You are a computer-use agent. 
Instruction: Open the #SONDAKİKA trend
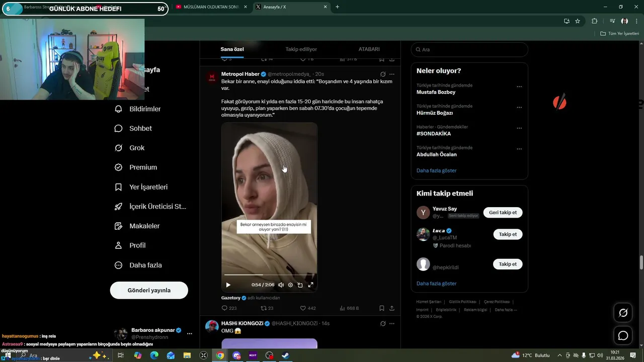click(434, 134)
